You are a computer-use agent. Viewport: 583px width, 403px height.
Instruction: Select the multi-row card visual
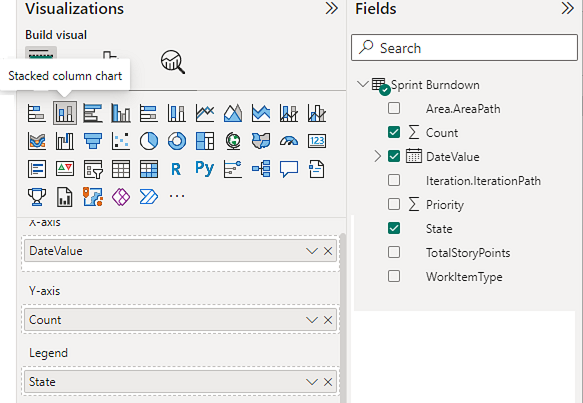[37, 169]
